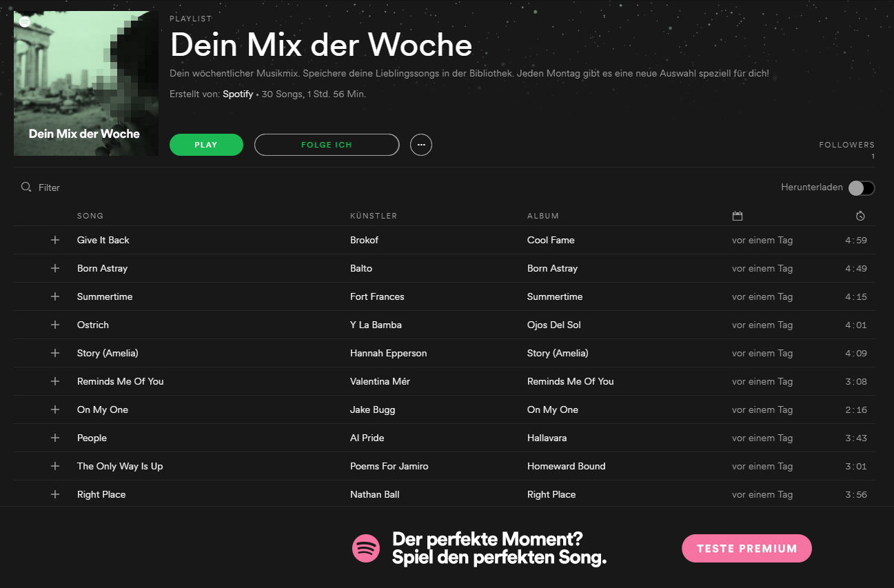Image resolution: width=894 pixels, height=588 pixels.
Task: Add "Give It Back" to library
Action: [55, 240]
